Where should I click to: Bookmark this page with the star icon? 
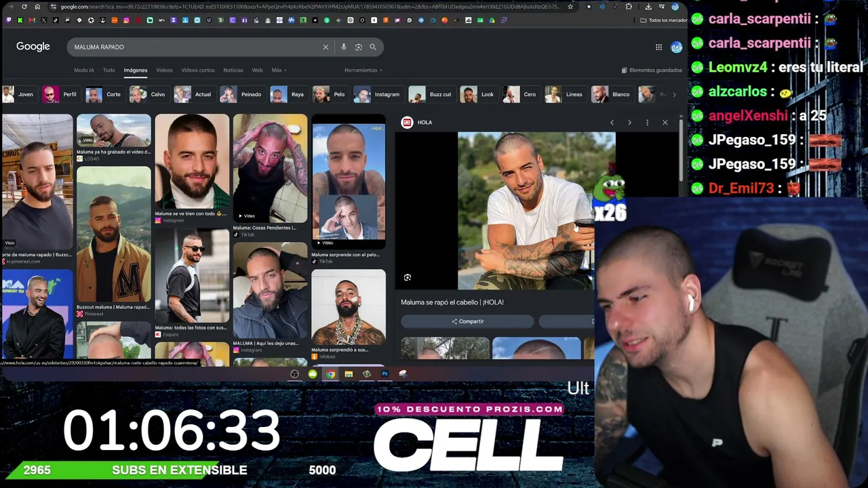(x=570, y=7)
